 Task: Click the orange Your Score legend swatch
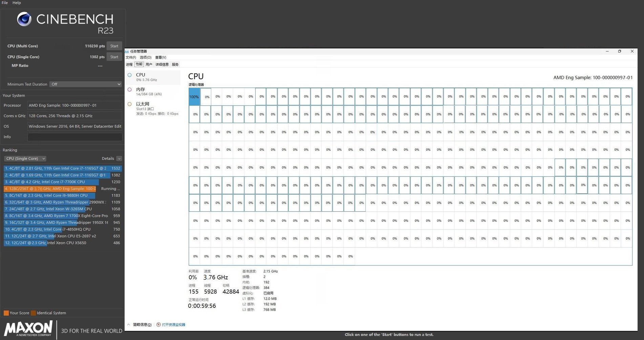tap(6, 313)
